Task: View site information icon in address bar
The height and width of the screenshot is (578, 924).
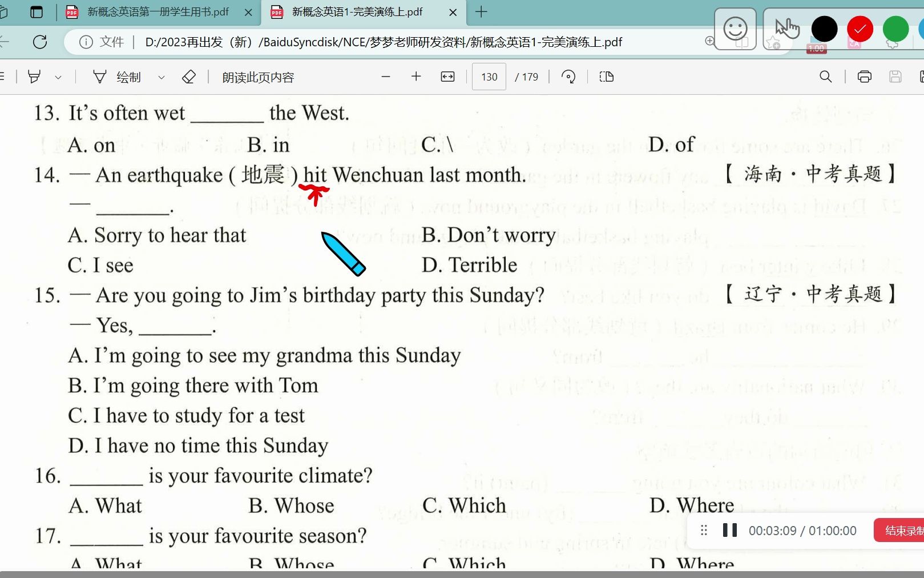Action: [x=86, y=42]
